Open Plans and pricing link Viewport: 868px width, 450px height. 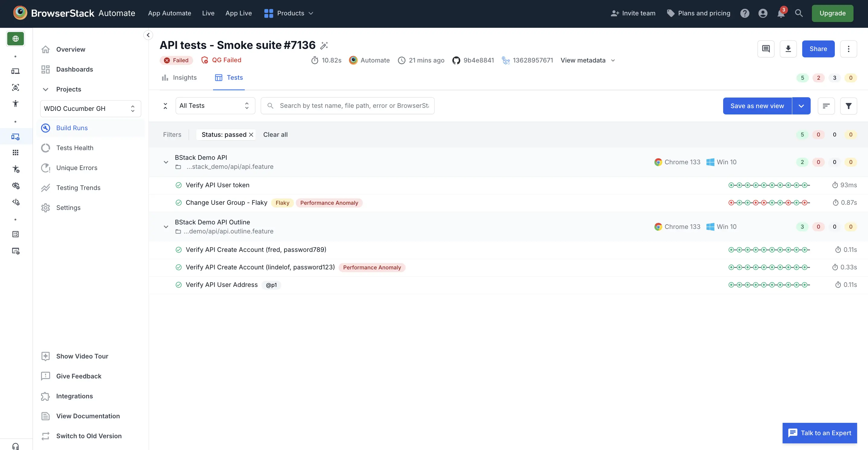pyautogui.click(x=698, y=13)
